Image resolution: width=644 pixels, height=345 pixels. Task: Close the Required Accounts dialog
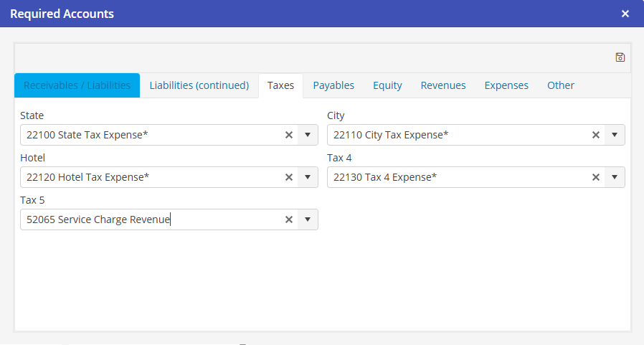point(625,14)
